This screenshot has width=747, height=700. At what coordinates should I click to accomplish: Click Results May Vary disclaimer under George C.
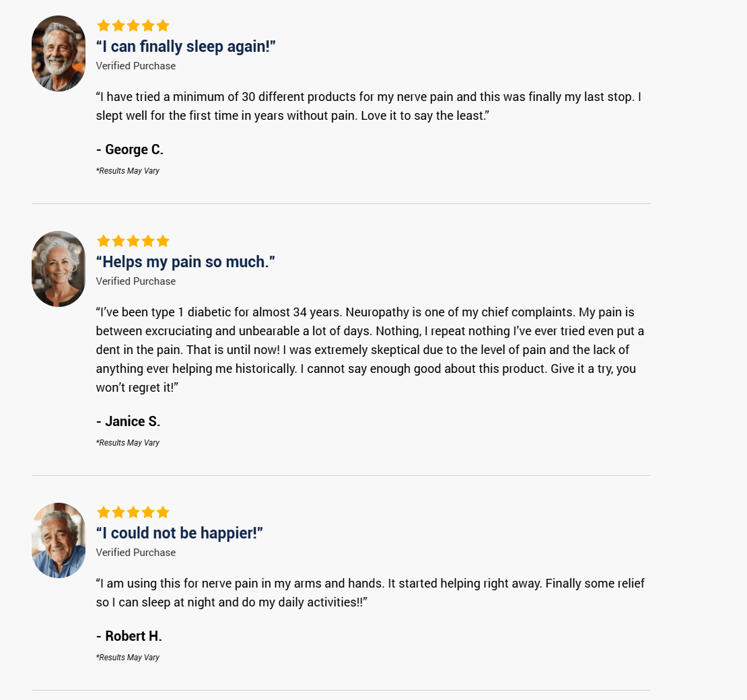128,171
